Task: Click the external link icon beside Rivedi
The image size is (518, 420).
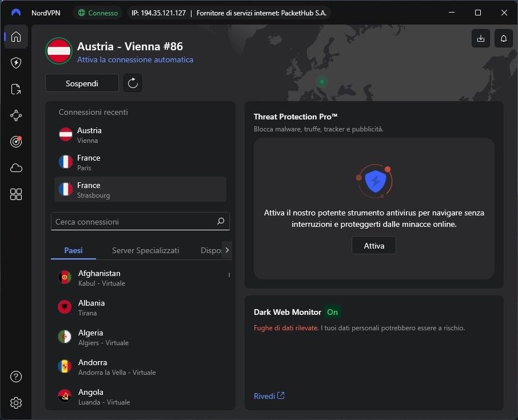Action: tap(281, 395)
